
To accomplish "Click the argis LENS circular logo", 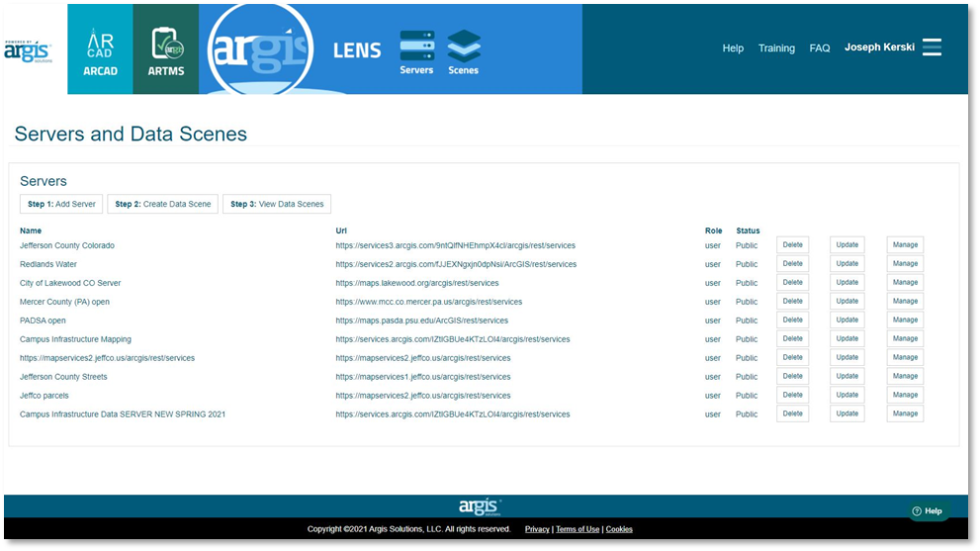I will pyautogui.click(x=259, y=49).
